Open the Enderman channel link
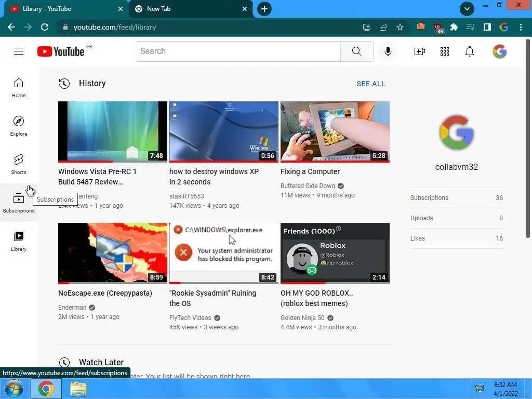 [72, 308]
